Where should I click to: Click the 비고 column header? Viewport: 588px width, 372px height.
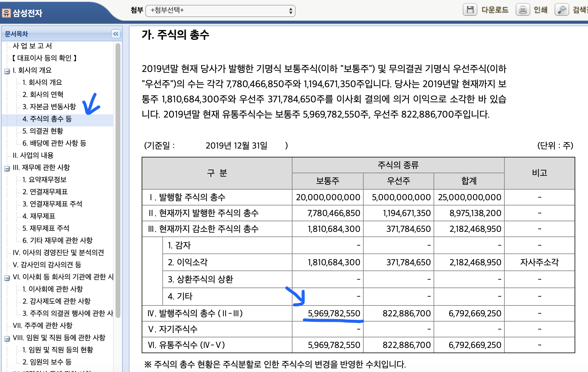pyautogui.click(x=539, y=173)
